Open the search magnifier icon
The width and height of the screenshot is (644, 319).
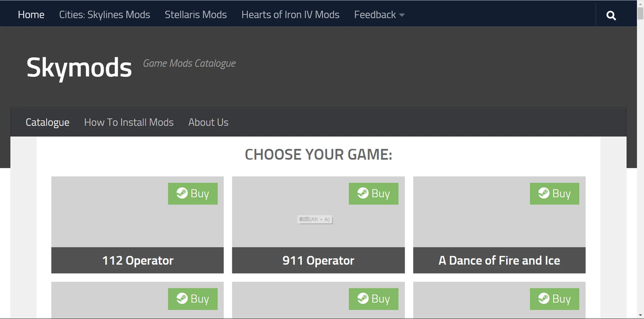coord(611,15)
